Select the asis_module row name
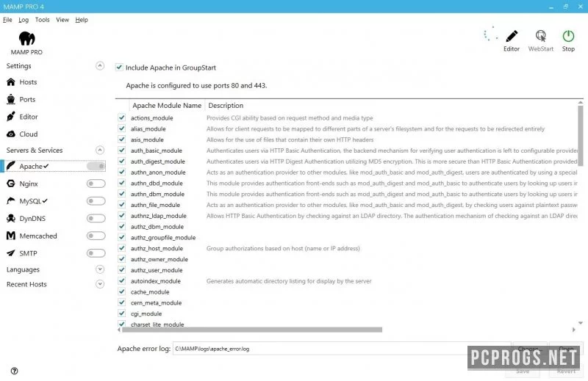The image size is (588, 381). coord(147,139)
